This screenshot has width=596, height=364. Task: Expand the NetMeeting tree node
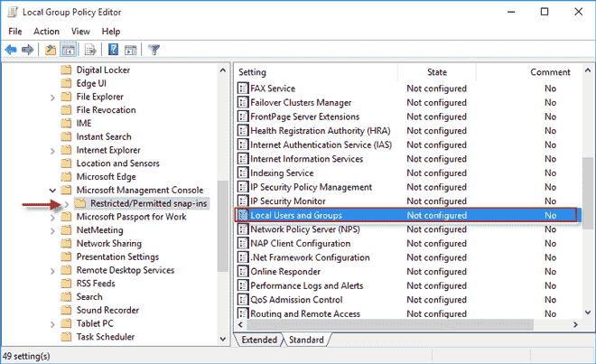coord(52,231)
